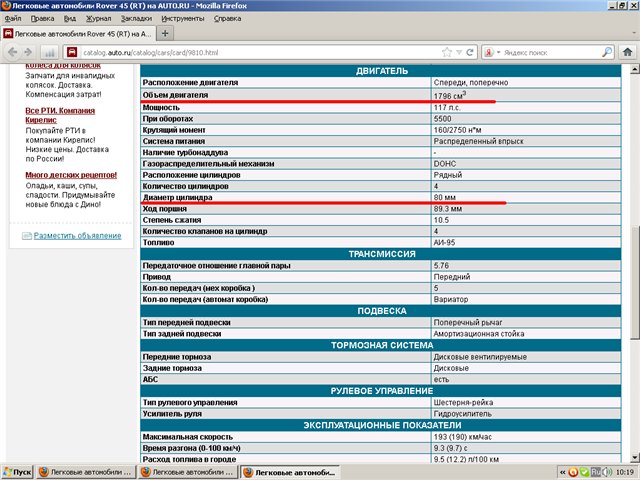Screen dimensions: 640x480
Task: Click inside the Yandex search field
Action: coord(551,52)
